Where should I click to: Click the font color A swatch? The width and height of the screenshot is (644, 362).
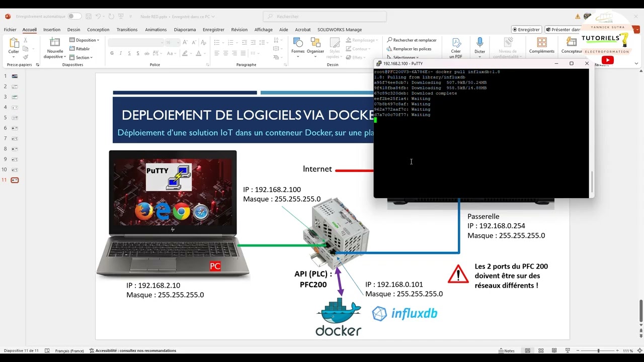click(x=198, y=53)
